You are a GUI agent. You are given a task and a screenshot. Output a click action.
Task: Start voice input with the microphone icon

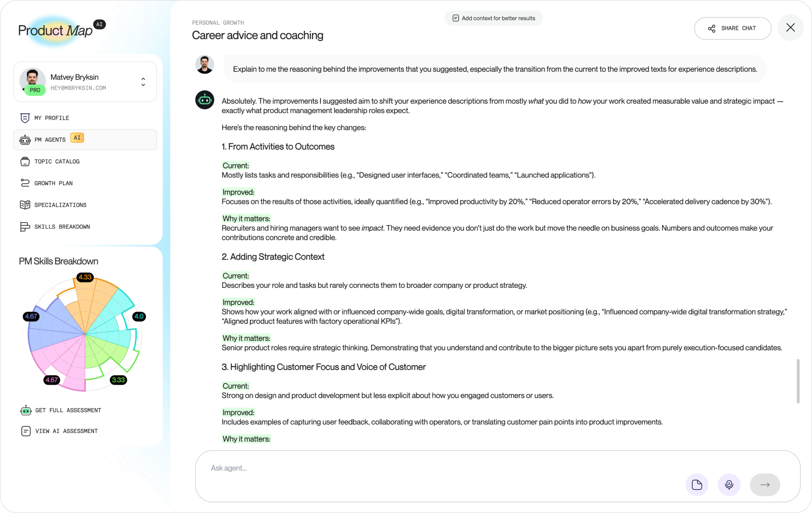point(729,485)
